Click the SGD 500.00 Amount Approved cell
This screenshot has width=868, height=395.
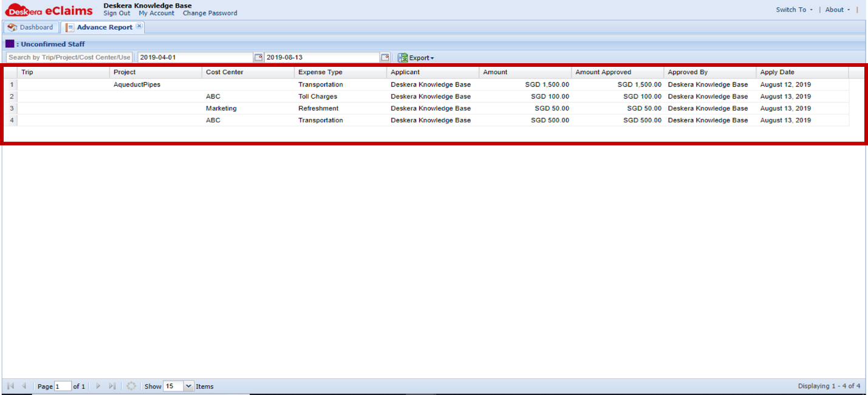coord(617,120)
